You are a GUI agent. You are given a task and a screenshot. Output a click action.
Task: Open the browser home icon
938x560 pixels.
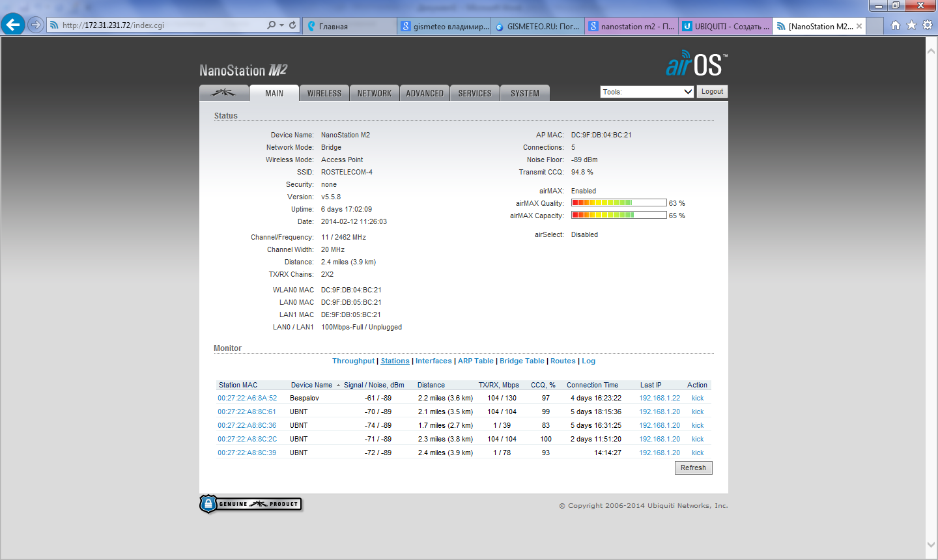pos(896,25)
